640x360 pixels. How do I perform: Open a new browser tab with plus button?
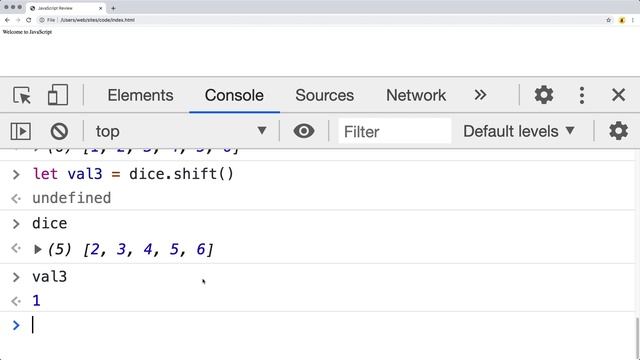[113, 8]
